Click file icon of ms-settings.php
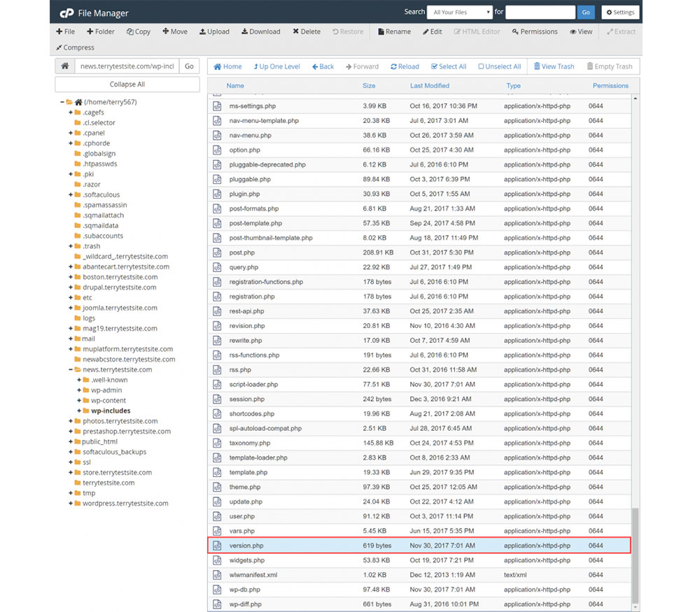Image resolution: width=700 pixels, height=612 pixels. pos(217,106)
